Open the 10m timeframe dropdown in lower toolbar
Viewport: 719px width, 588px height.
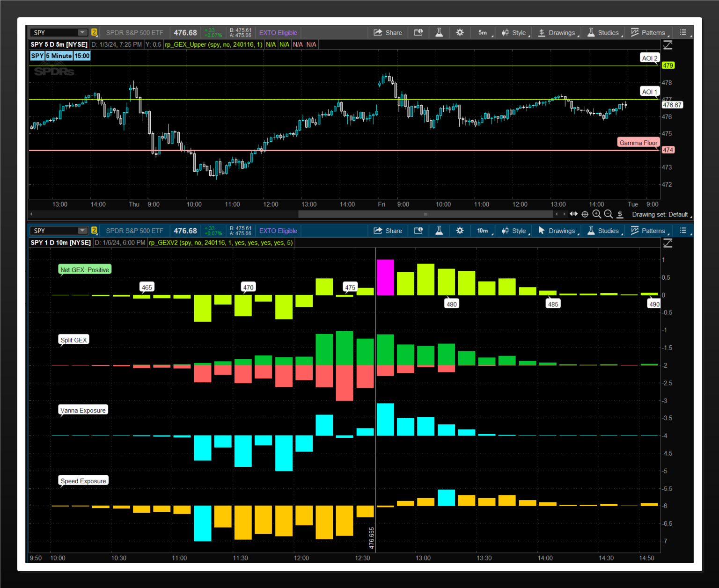point(485,231)
